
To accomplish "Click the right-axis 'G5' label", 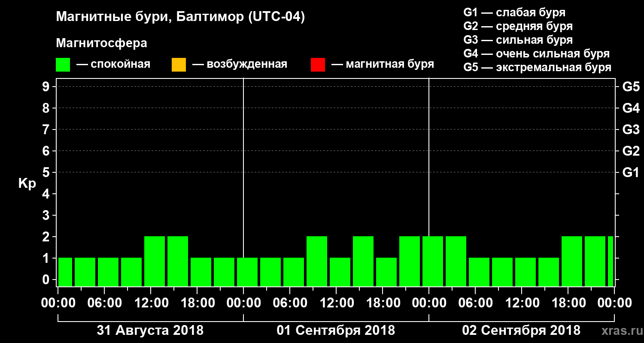I will pos(631,87).
